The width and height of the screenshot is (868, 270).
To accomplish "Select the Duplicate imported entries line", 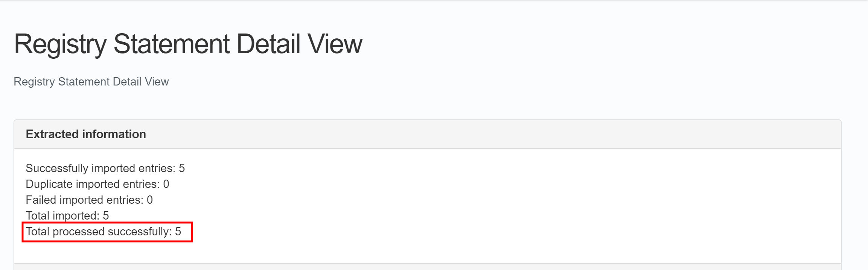I will click(92, 184).
